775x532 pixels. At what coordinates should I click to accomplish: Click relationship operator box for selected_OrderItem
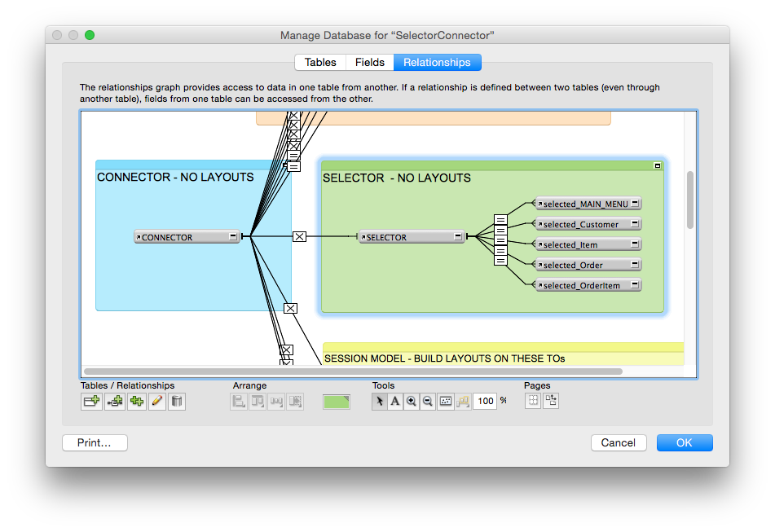coord(500,261)
